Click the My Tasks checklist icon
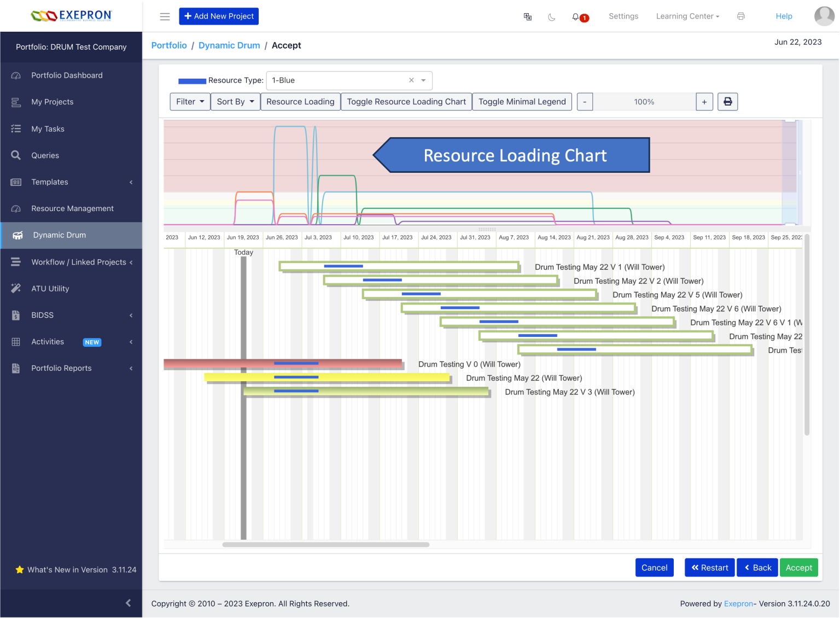The image size is (840, 618). tap(16, 129)
